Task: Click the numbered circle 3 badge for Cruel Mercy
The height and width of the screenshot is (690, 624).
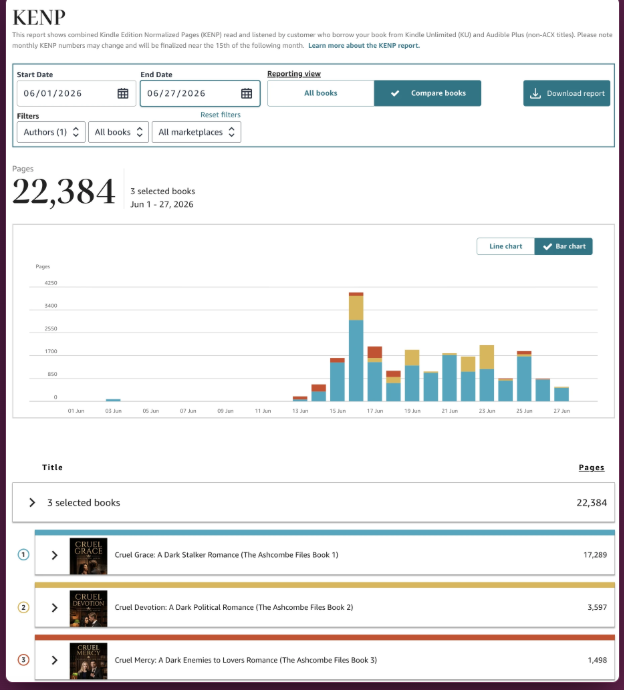Action: click(x=23, y=660)
